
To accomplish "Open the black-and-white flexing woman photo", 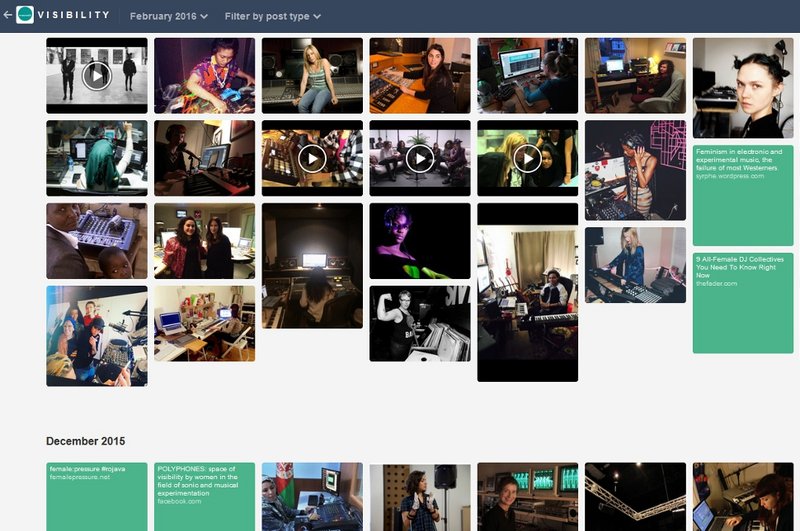I will pos(420,323).
